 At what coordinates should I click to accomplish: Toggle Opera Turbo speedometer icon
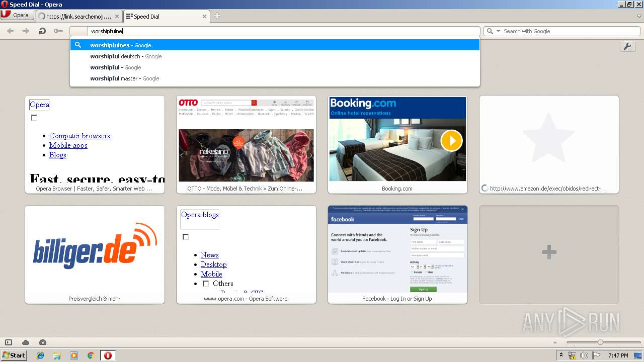tap(43, 342)
